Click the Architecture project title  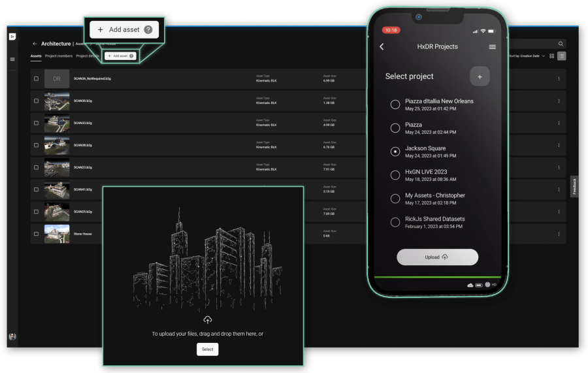56,44
